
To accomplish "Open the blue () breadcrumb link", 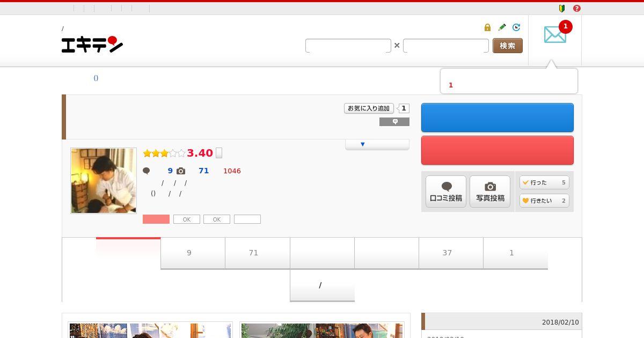I will pos(96,78).
